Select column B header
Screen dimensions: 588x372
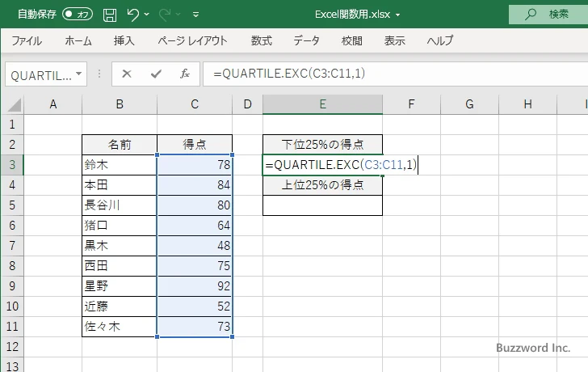(120, 104)
